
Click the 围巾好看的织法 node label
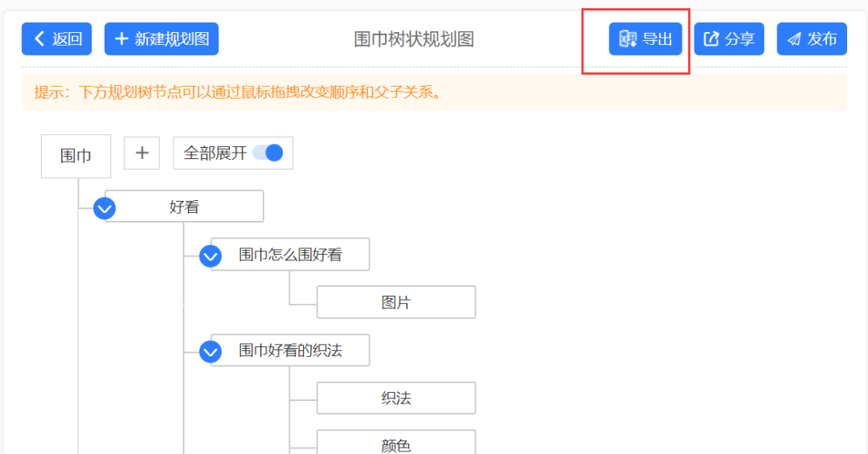291,350
